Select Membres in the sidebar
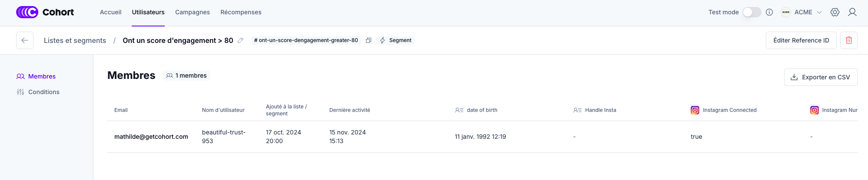Image resolution: width=868 pixels, height=180 pixels. click(x=42, y=76)
